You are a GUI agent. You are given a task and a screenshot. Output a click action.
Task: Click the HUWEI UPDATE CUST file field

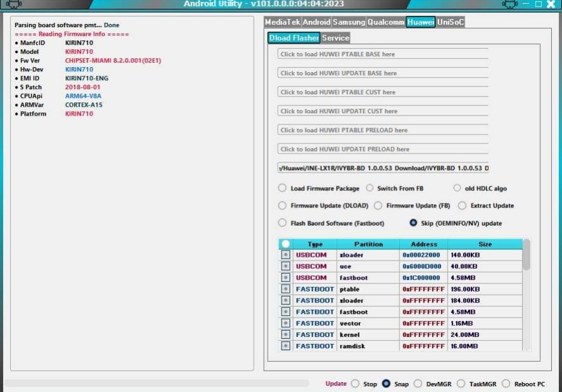[383, 111]
